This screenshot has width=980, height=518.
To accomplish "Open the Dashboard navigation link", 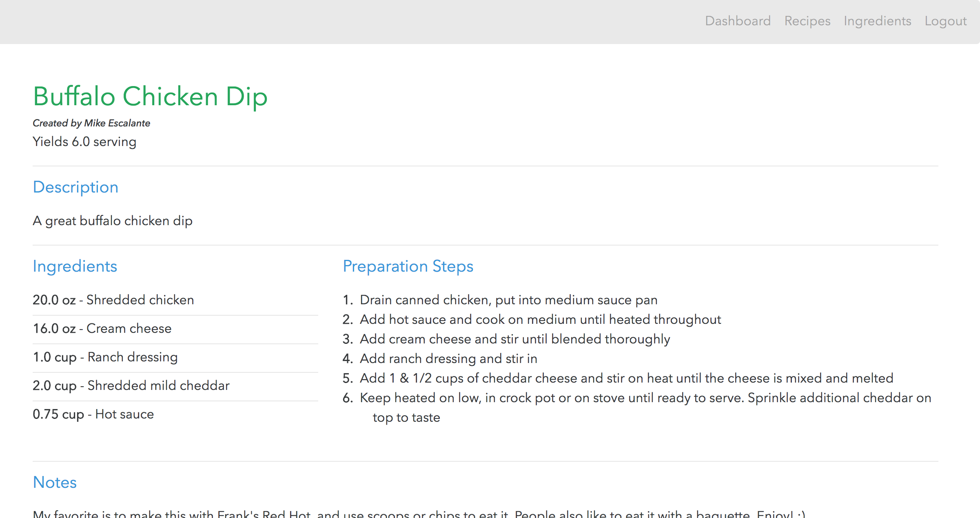I will pos(738,21).
